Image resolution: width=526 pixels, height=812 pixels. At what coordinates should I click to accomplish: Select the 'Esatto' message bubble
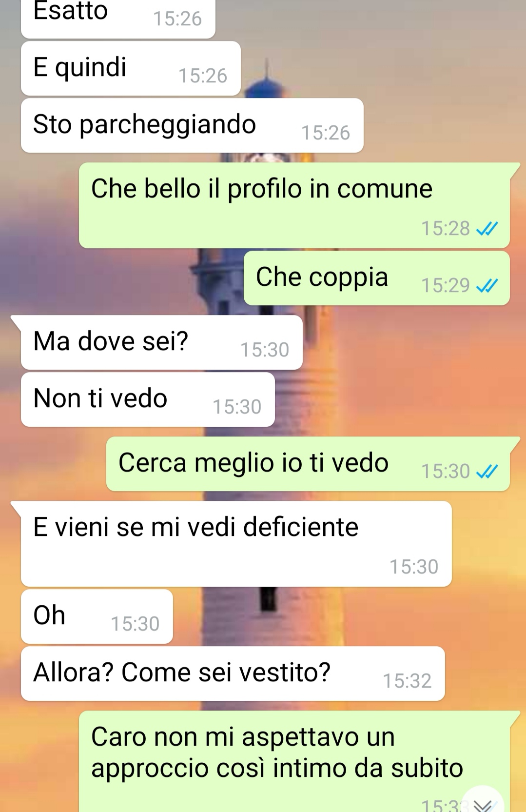pos(118,17)
